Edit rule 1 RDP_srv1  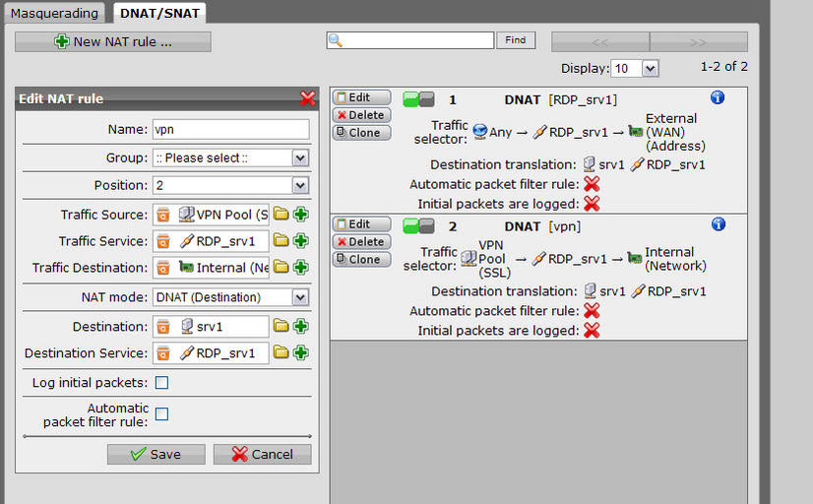pos(361,97)
